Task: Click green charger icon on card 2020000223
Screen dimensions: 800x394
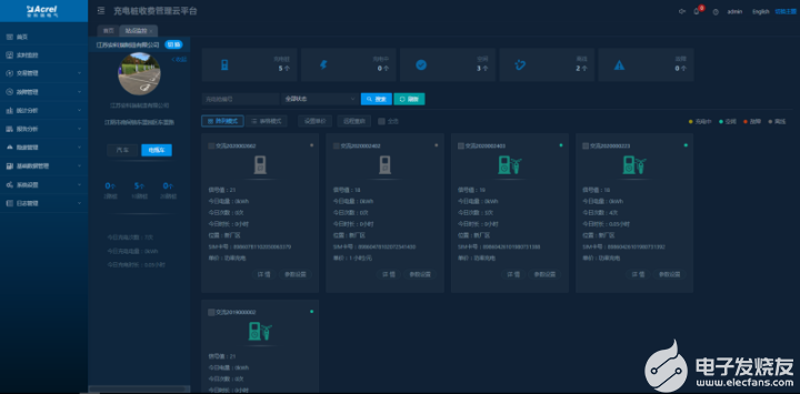Action: pyautogui.click(x=634, y=165)
